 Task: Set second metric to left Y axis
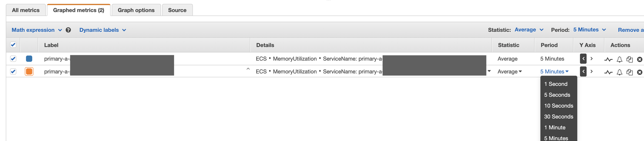(x=583, y=71)
